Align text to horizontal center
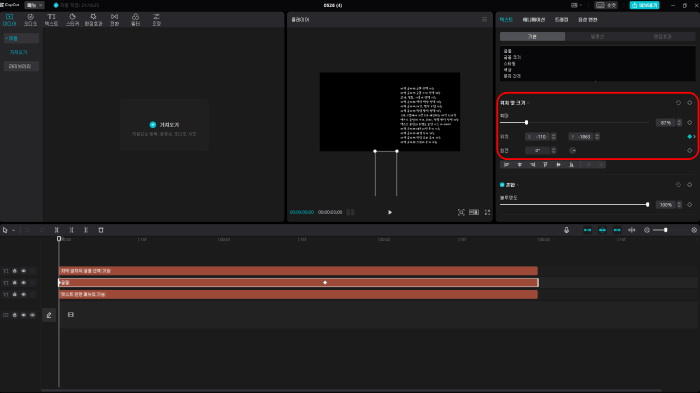The image size is (700, 393). (x=519, y=165)
